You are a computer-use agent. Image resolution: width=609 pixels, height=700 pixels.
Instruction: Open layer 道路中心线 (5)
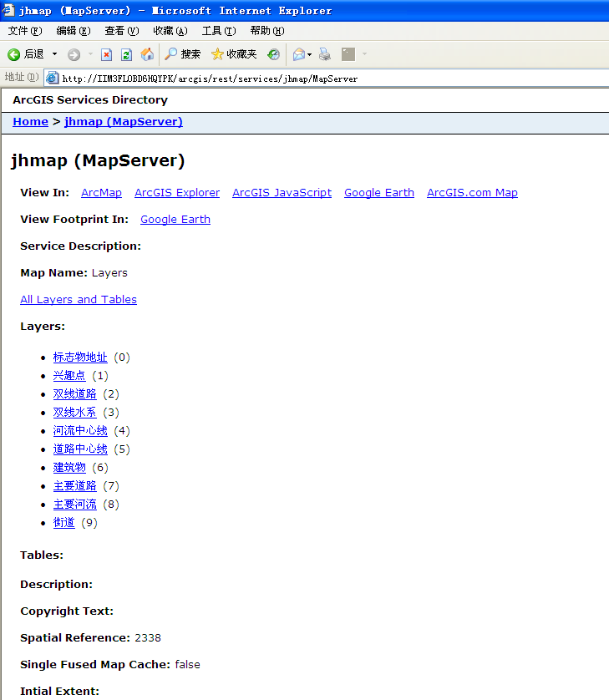pos(80,449)
